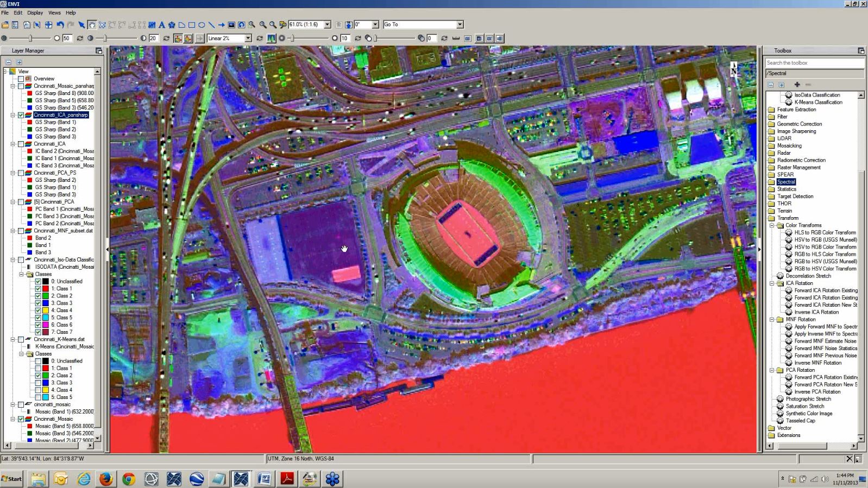This screenshot has height=488, width=868.
Task: Enable the Cincinnati_PCA_PS layer
Action: (x=21, y=173)
